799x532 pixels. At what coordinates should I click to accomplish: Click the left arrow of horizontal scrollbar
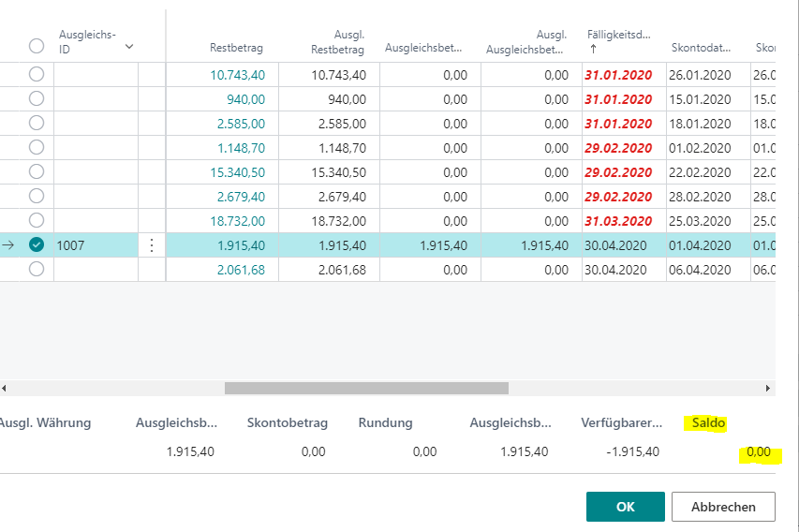click(x=5, y=388)
